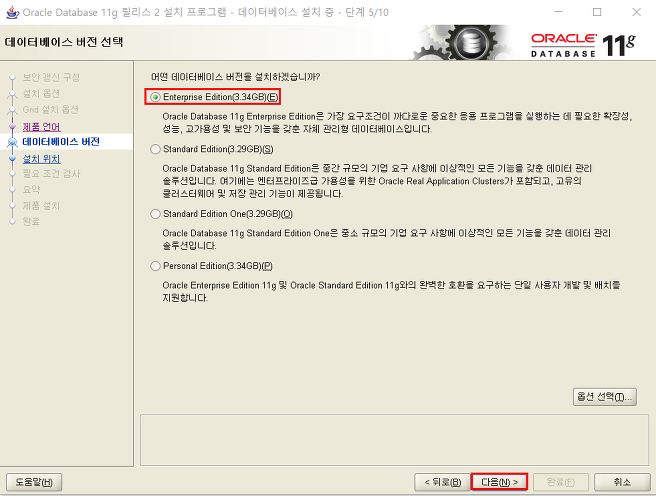Jump to 설치 위치 step link
Image resolution: width=656 pixels, height=496 pixels.
[x=41, y=159]
